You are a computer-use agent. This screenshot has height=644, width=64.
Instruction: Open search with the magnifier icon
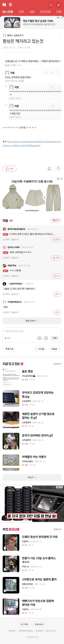coord(51,5)
